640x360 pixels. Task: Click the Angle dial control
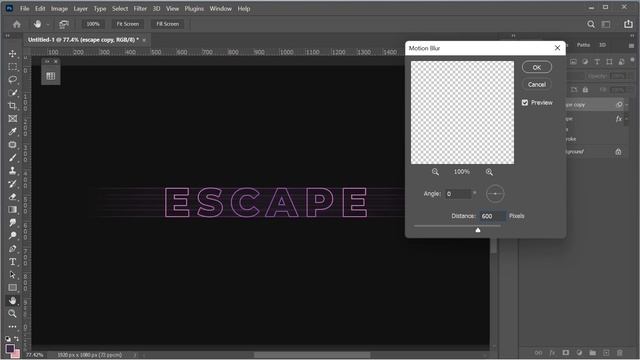coord(495,194)
